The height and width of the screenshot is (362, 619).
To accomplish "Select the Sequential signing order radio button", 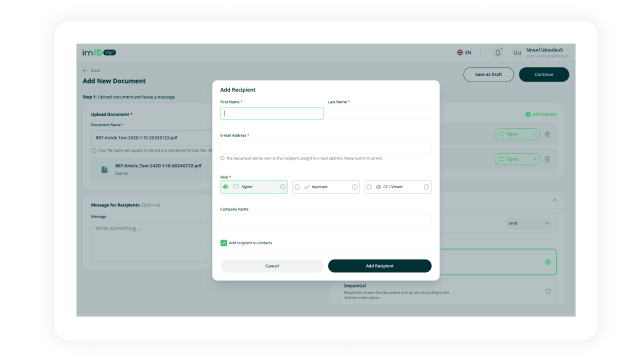I will tap(548, 291).
